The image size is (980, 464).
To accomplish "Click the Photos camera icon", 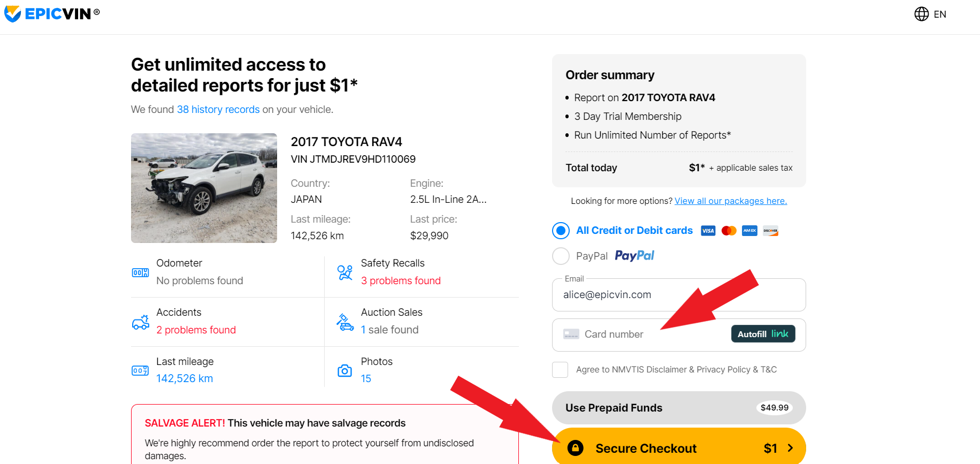I will [345, 370].
